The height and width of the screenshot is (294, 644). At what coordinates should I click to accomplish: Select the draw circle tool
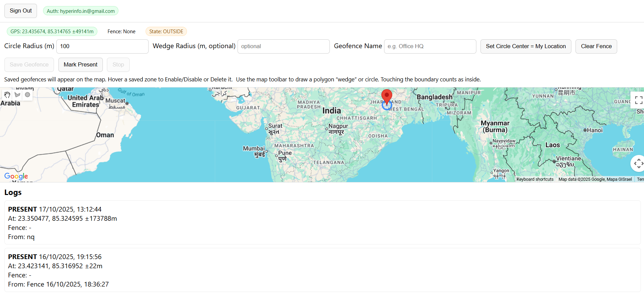pos(27,95)
